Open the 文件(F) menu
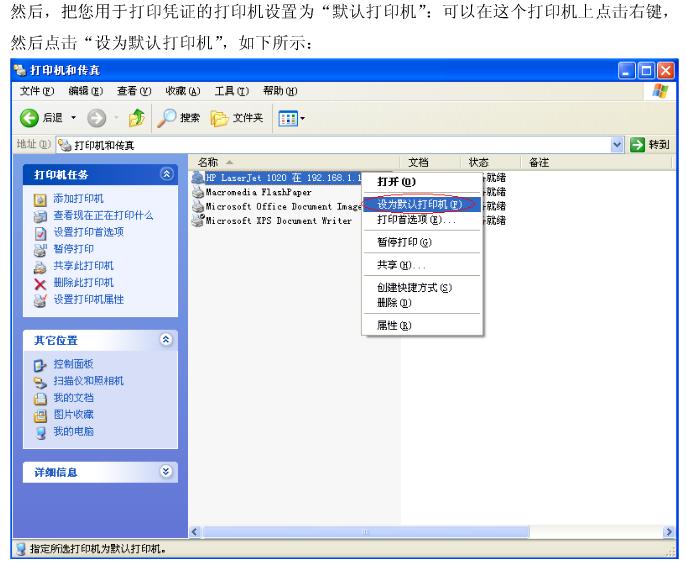Viewport: 686px width, 573px height. click(x=37, y=91)
